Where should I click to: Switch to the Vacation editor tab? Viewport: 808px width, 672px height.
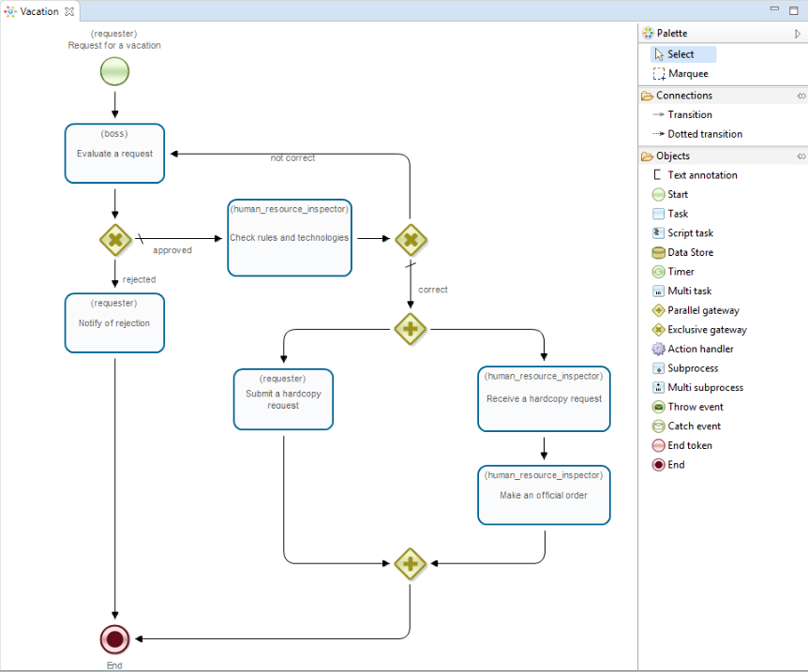click(x=38, y=11)
